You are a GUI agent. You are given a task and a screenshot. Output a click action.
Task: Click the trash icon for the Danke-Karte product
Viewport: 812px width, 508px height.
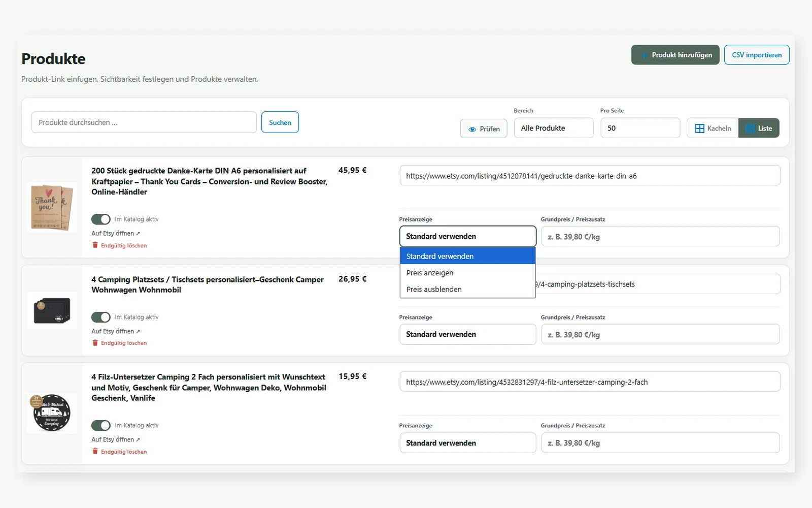tap(95, 245)
